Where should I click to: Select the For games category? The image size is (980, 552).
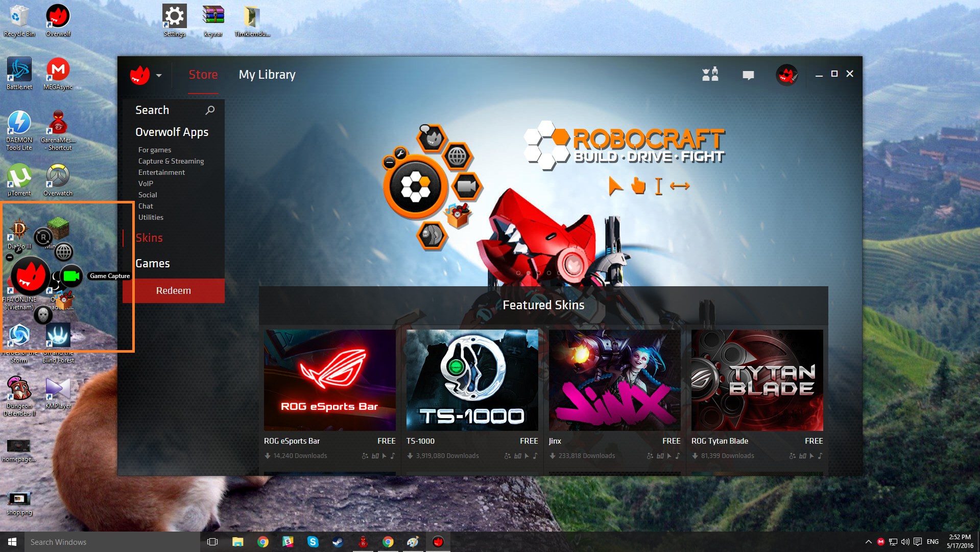[154, 150]
